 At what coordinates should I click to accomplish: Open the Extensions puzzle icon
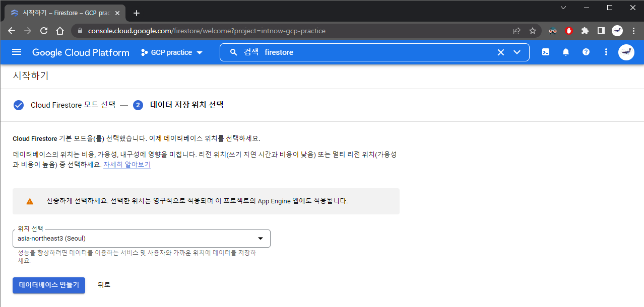(x=585, y=31)
